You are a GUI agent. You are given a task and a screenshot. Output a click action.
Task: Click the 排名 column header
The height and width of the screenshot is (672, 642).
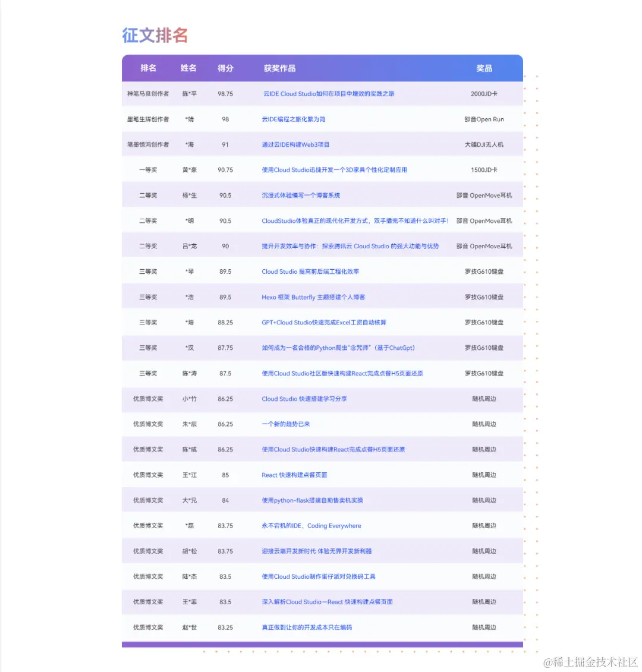pos(148,68)
